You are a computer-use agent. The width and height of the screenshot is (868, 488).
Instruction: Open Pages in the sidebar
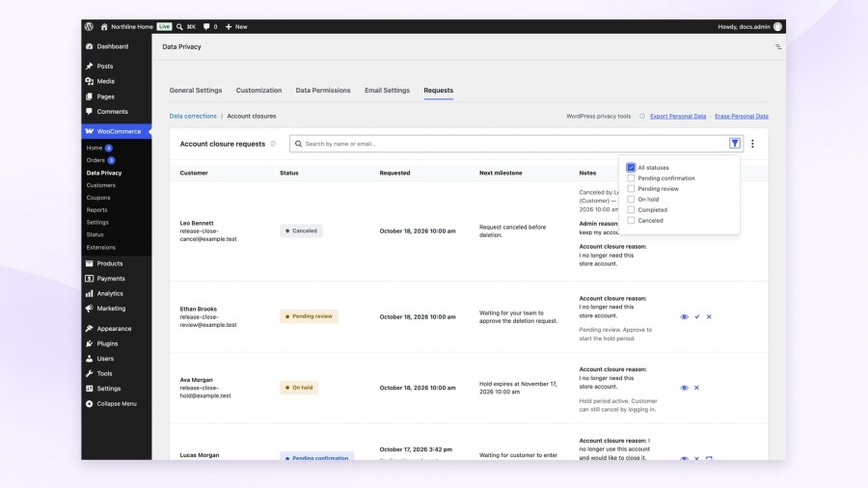click(105, 96)
